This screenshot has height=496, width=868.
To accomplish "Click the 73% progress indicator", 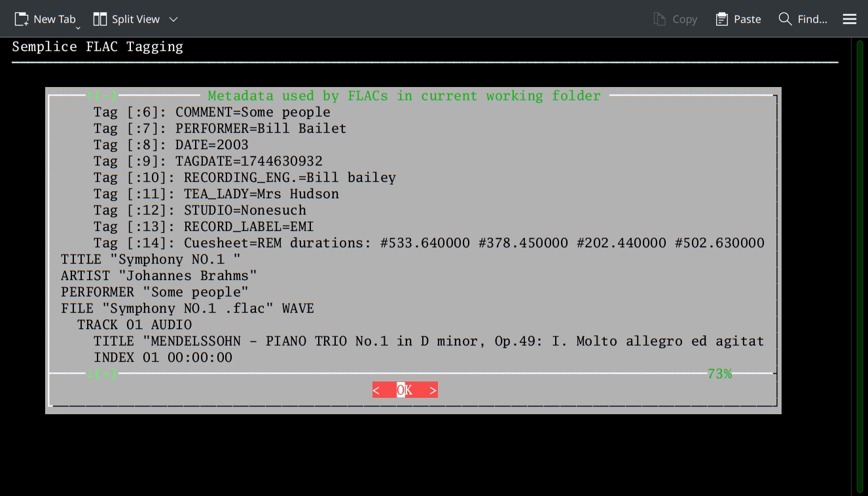I will point(719,374).
